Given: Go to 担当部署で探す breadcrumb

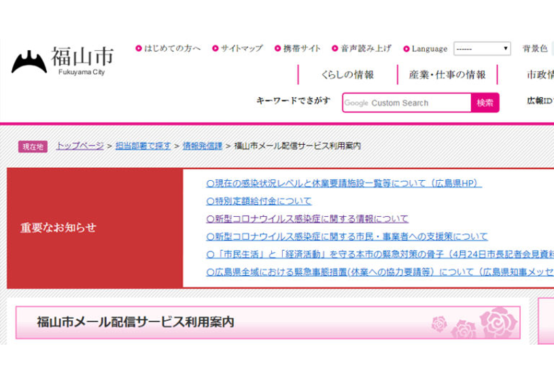Looking at the screenshot, I should coord(143,146).
